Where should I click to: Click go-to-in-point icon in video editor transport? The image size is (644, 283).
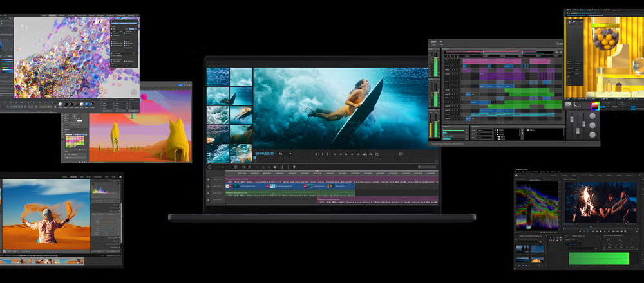pyautogui.click(x=335, y=154)
